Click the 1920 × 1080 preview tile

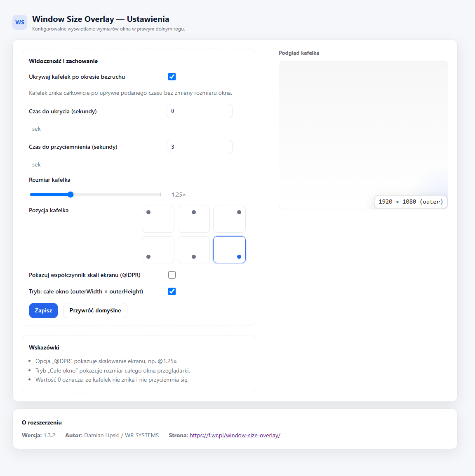click(411, 202)
